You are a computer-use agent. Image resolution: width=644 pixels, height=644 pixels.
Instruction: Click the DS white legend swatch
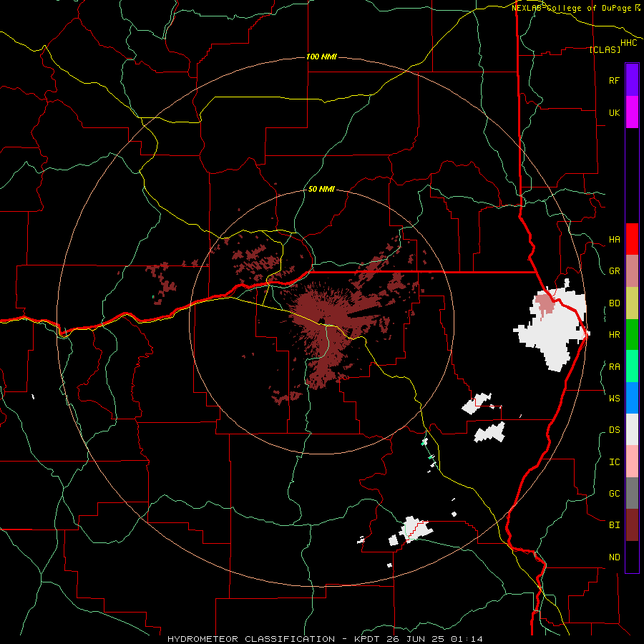(x=632, y=429)
